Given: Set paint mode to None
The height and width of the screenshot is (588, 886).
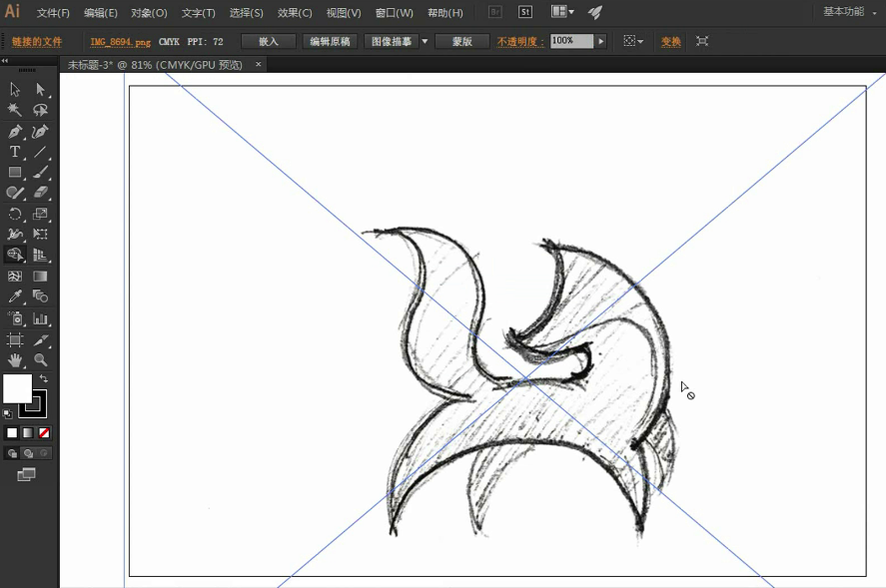Looking at the screenshot, I should pos(44,433).
